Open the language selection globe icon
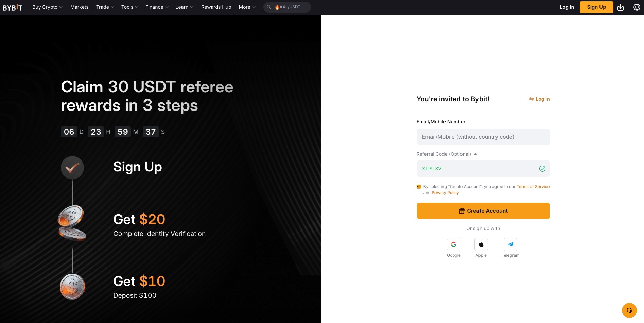644x323 pixels. pos(637,7)
